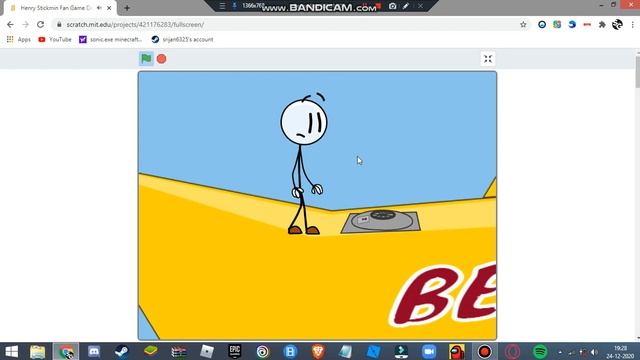Click the volume icon in the system tray
640x360 pixels.
(595, 352)
